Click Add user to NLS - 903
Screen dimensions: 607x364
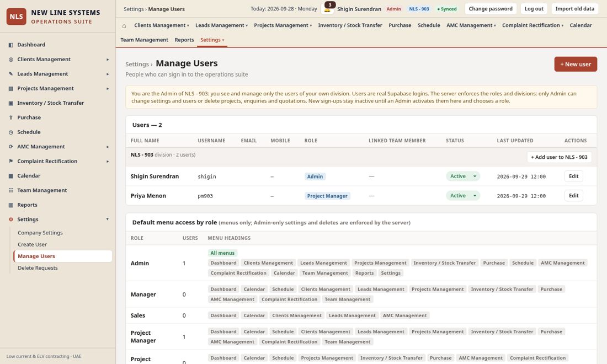(x=559, y=157)
